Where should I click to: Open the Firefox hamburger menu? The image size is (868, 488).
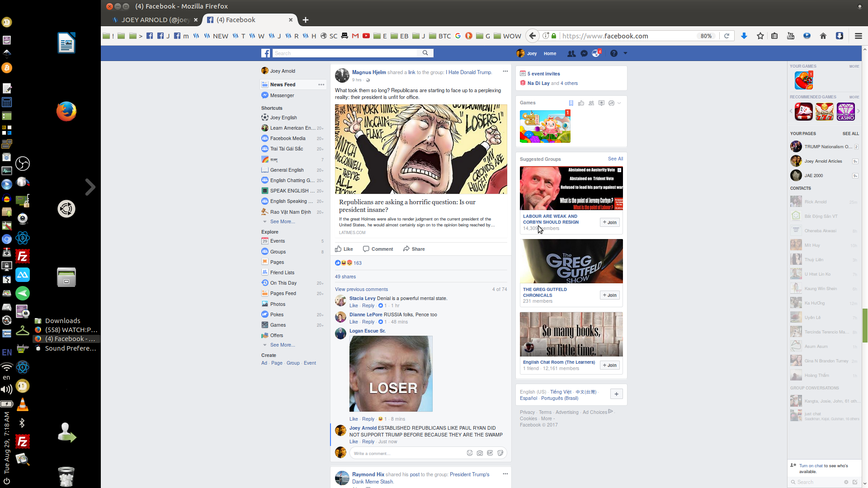(x=858, y=36)
